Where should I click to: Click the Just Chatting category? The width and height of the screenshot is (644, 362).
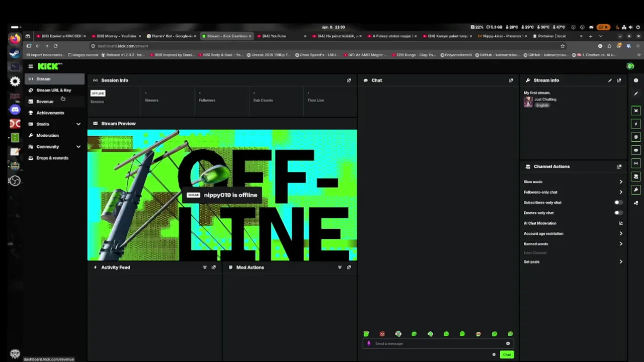click(545, 100)
